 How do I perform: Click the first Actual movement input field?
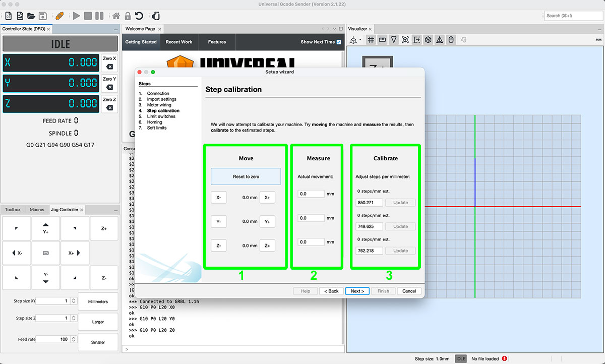coord(311,194)
